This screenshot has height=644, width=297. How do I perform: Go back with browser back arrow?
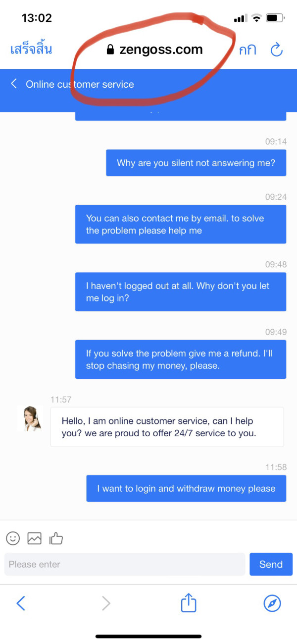[20, 603]
